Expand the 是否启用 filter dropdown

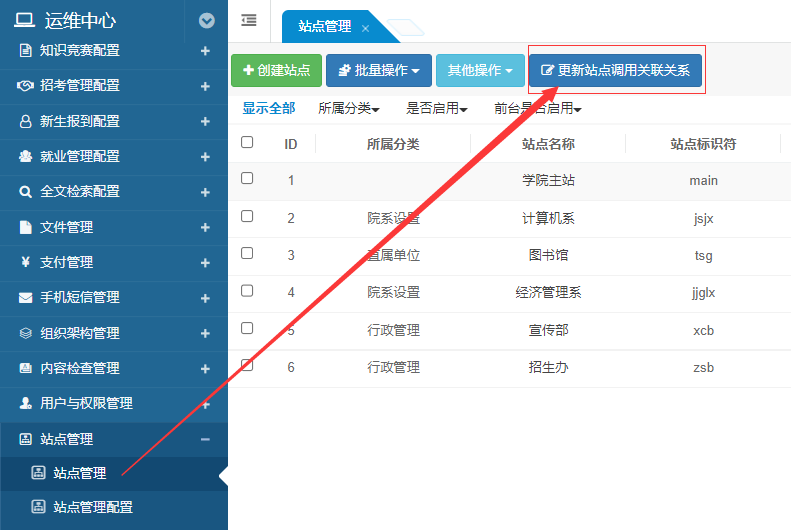tap(436, 108)
